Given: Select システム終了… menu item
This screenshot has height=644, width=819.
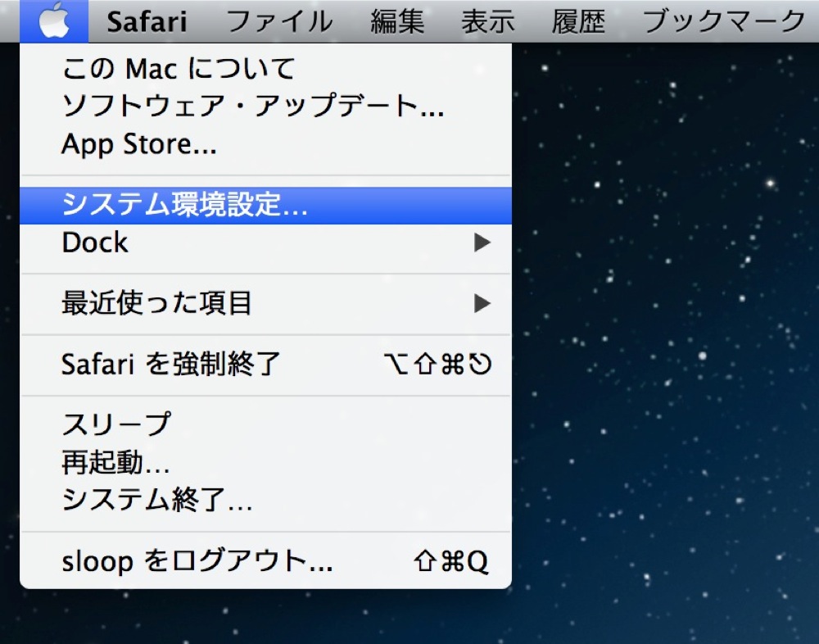Looking at the screenshot, I should [265, 500].
